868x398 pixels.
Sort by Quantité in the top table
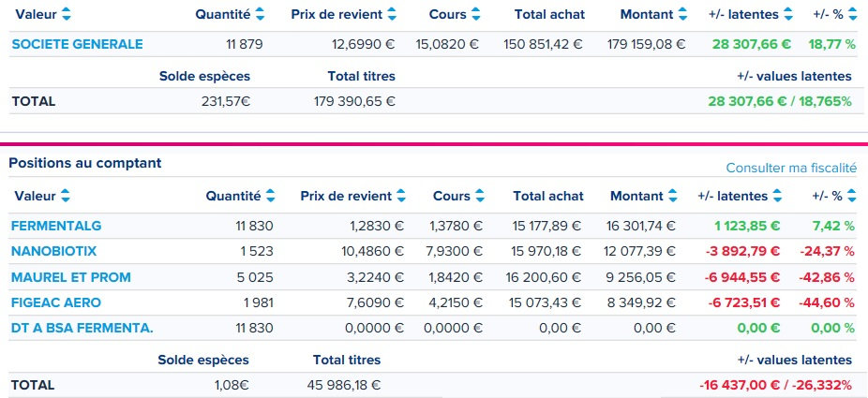point(260,15)
